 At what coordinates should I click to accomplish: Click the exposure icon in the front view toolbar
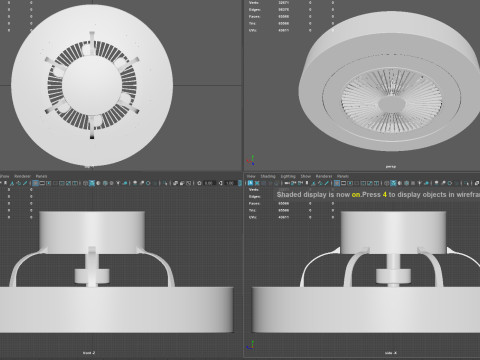(x=199, y=183)
